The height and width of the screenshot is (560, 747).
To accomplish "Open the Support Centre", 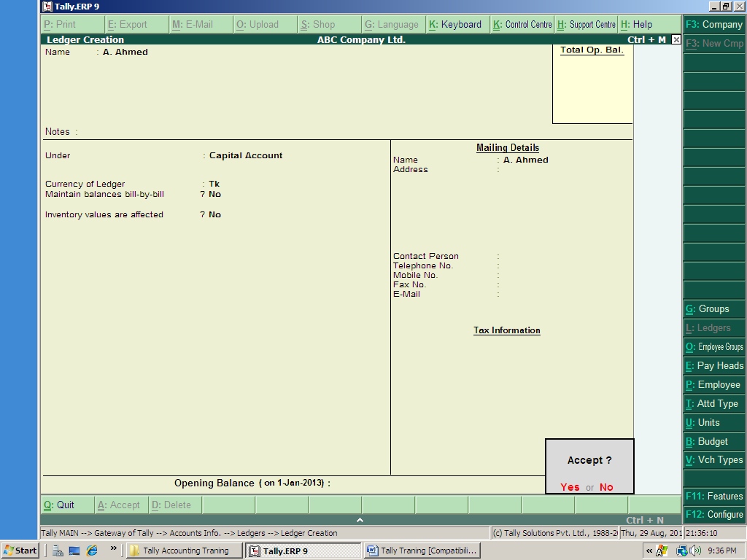I will 585,24.
